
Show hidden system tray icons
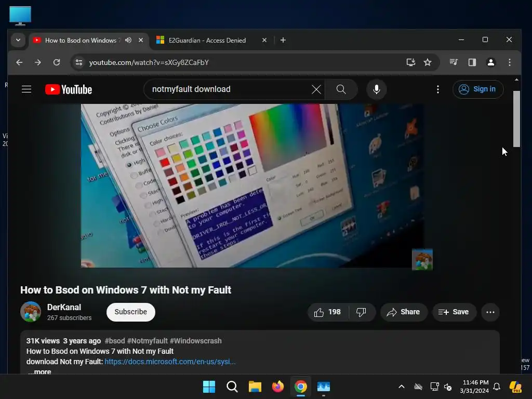(x=402, y=387)
